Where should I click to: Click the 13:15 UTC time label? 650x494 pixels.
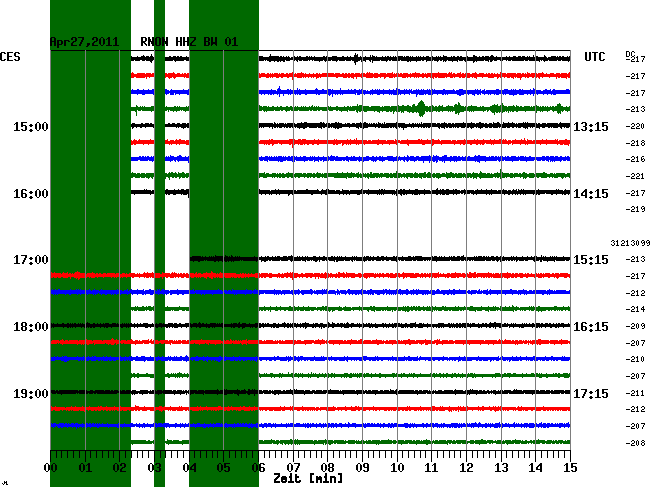point(591,127)
